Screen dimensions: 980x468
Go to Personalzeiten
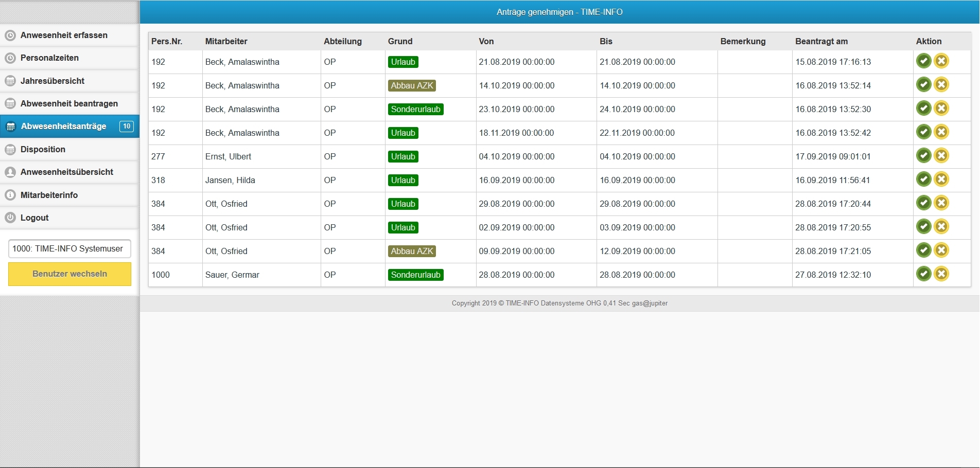[x=69, y=58]
